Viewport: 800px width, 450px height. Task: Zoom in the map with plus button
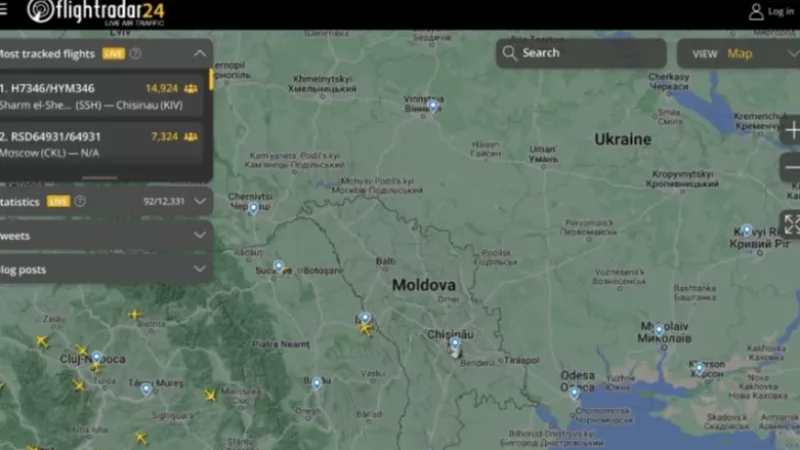point(791,132)
